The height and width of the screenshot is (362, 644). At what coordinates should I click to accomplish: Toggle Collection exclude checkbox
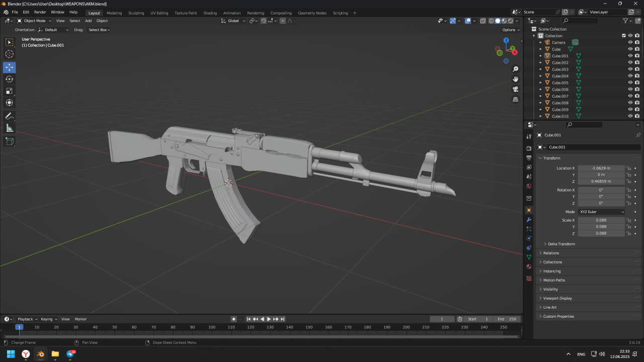(x=624, y=36)
